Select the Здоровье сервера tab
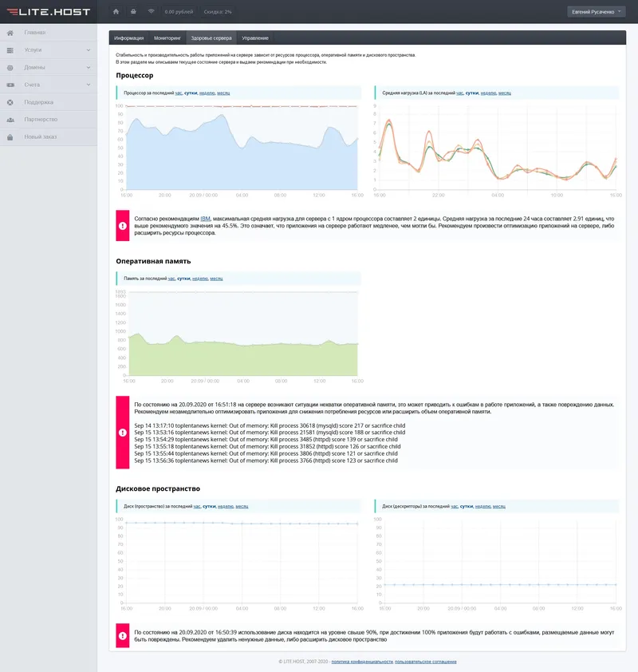Screen dimensions: 638x672 [x=211, y=38]
